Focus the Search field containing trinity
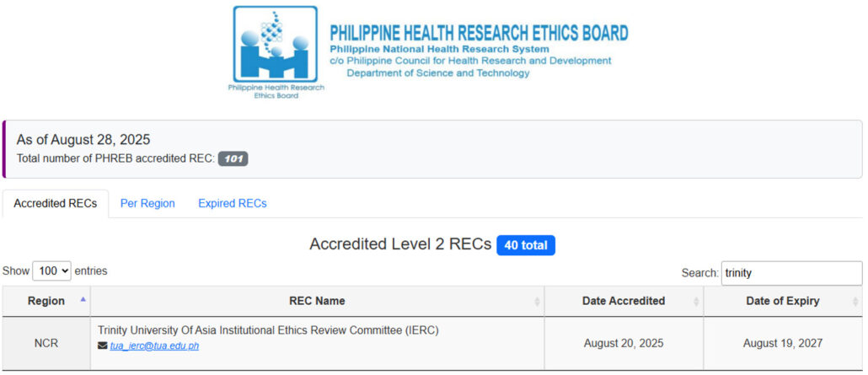Image resolution: width=868 pixels, height=375 pixels. tap(791, 273)
